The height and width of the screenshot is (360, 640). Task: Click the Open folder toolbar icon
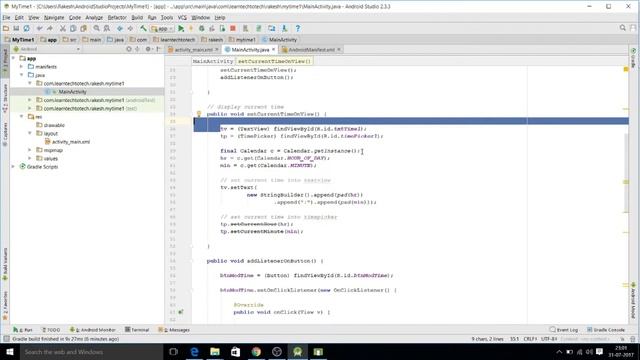click(x=6, y=28)
